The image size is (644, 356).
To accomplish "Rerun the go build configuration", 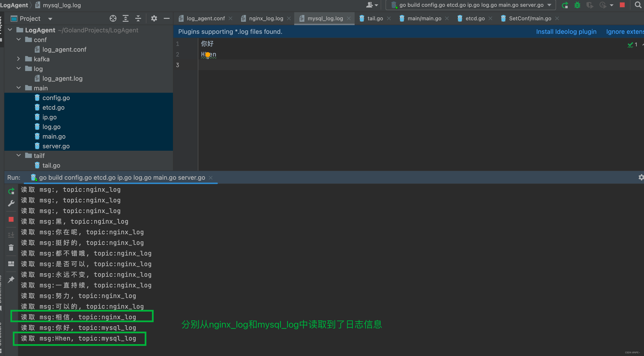I will [x=565, y=5].
